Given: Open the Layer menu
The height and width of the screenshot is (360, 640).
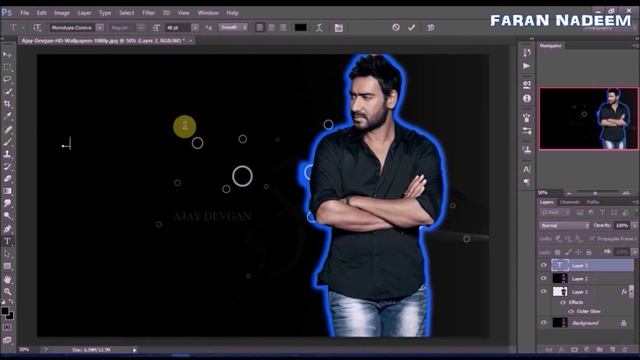Looking at the screenshot, I should [x=84, y=13].
